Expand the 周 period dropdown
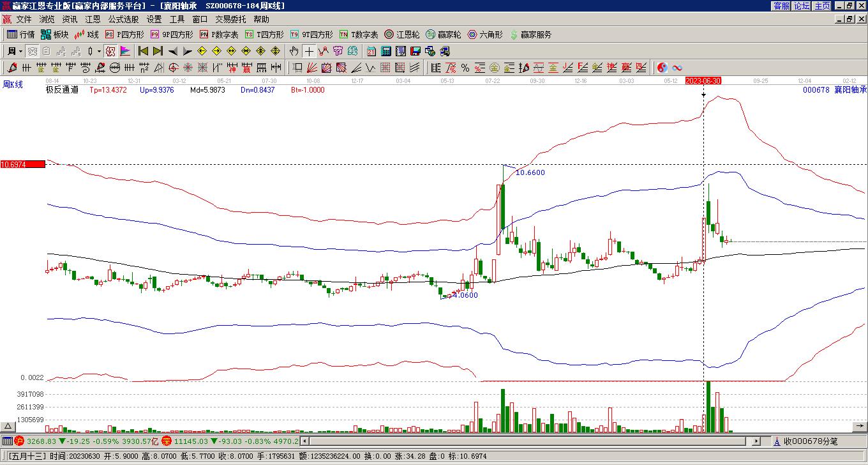 [20, 51]
